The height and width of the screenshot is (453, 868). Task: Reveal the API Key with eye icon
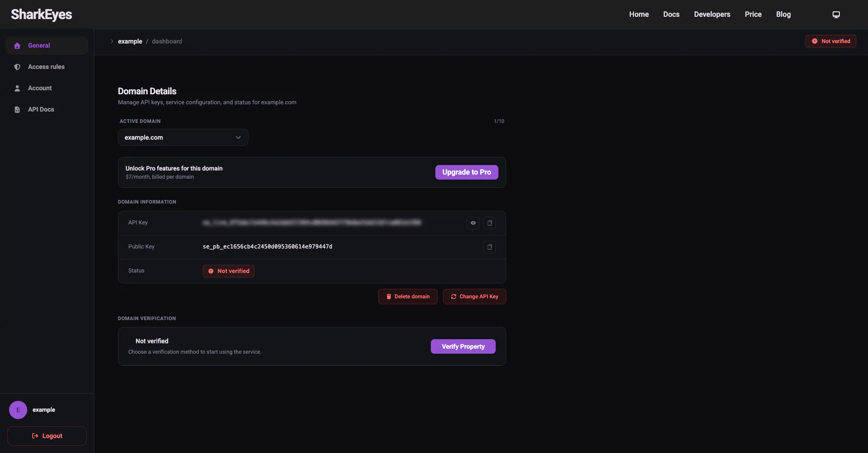pos(473,223)
